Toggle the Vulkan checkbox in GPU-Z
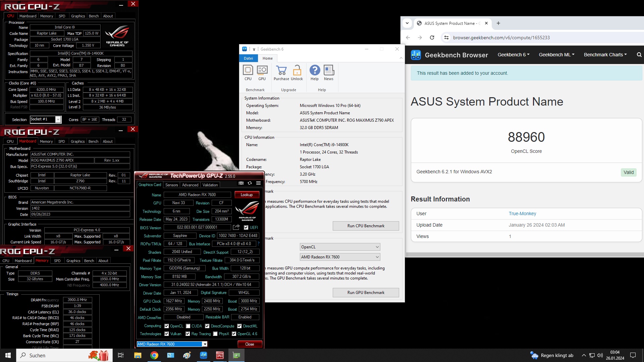Screen dimensions: 644x362 coord(167,334)
